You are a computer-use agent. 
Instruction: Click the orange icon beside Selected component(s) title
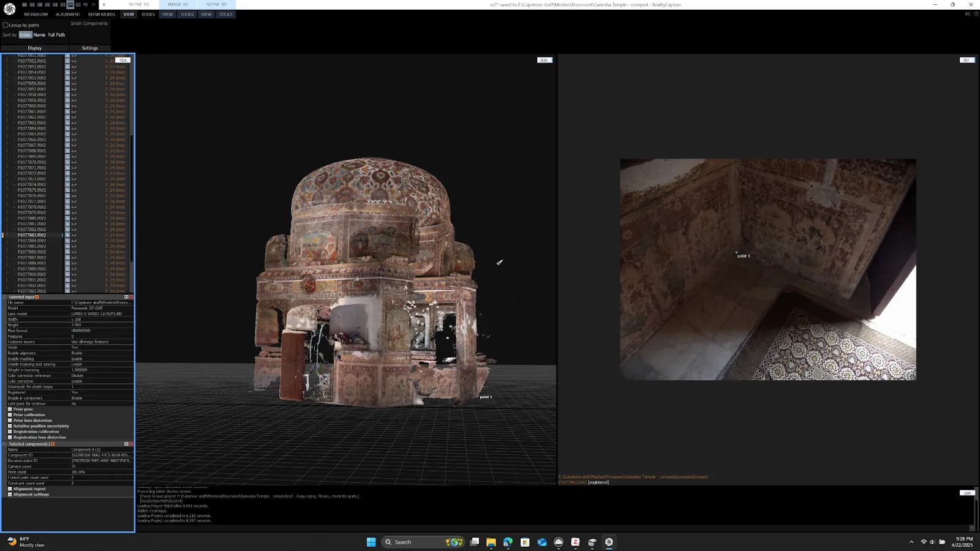pyautogui.click(x=53, y=444)
